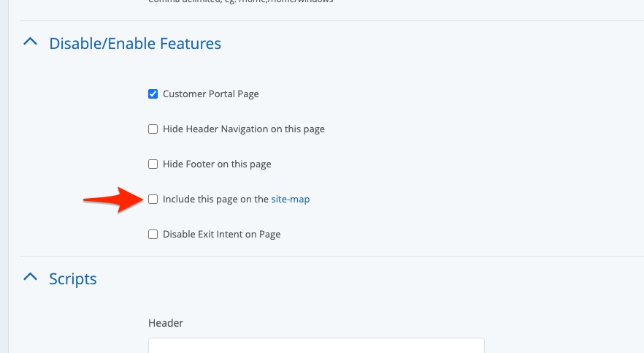Click the Hide Header Navigation label text
Screen dimensions: 644x353
click(x=244, y=129)
